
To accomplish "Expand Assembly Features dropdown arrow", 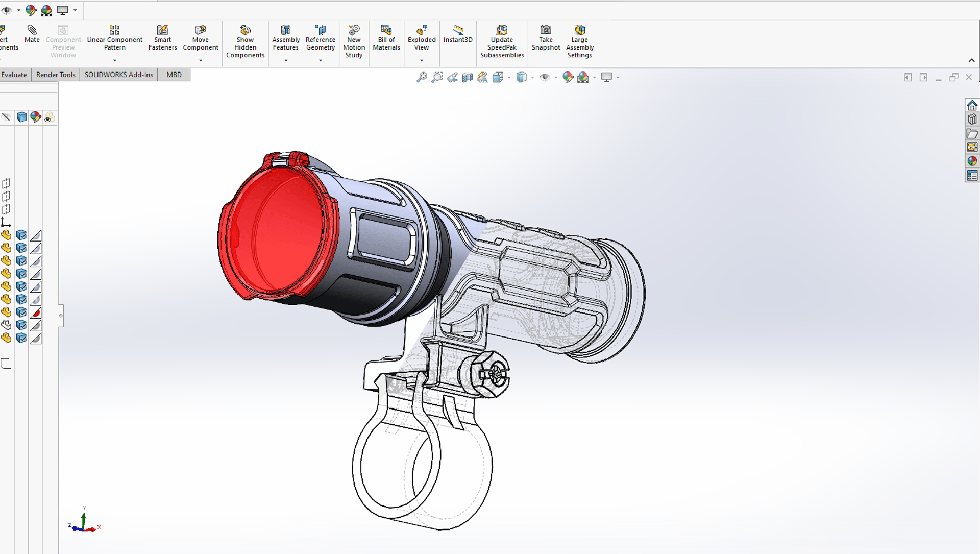I will point(286,61).
